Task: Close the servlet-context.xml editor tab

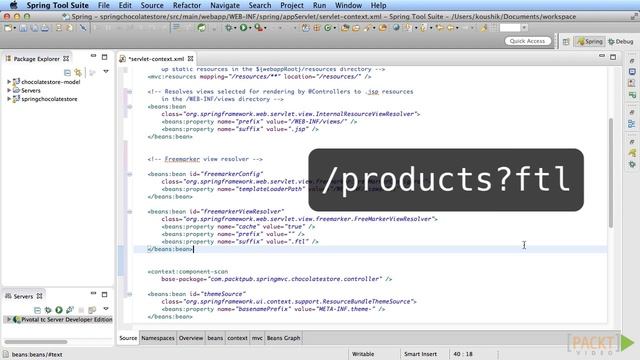Action: pos(190,59)
